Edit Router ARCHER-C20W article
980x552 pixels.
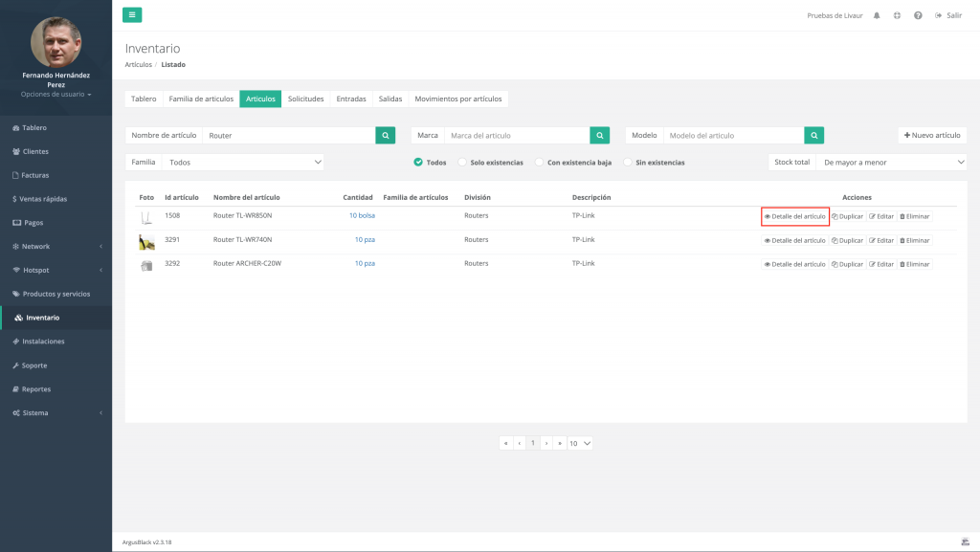(881, 264)
